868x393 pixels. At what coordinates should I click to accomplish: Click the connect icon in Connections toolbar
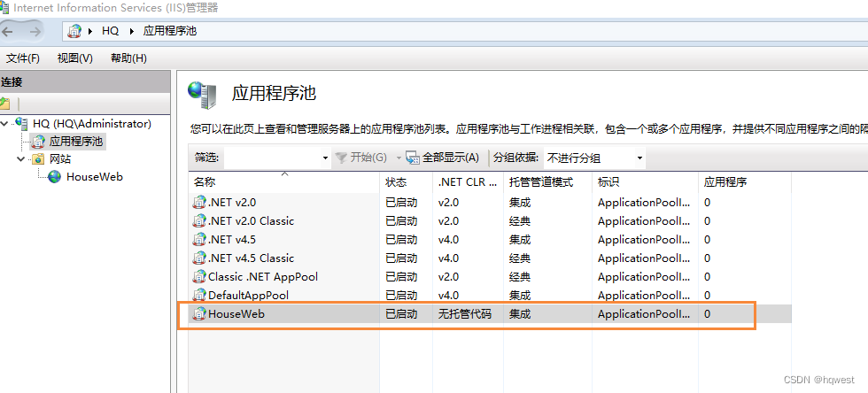4,104
